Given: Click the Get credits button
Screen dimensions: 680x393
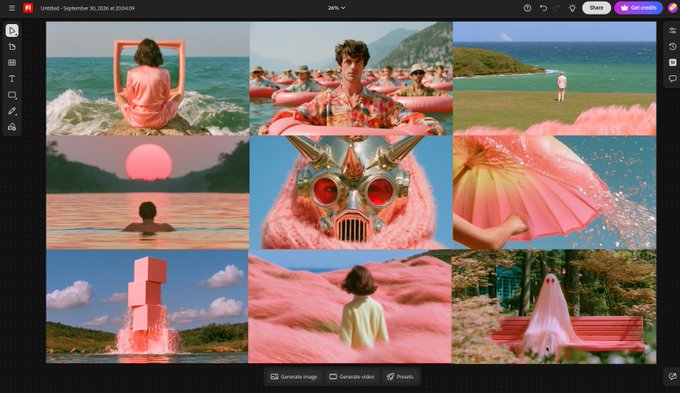Looking at the screenshot, I should click(638, 8).
